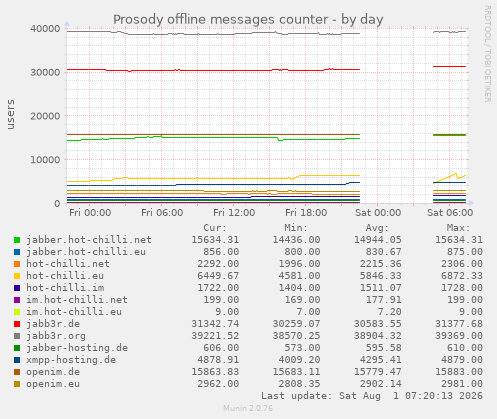The width and height of the screenshot is (497, 419).
Task: Click the min value 1404.00
Action: click(x=300, y=288)
